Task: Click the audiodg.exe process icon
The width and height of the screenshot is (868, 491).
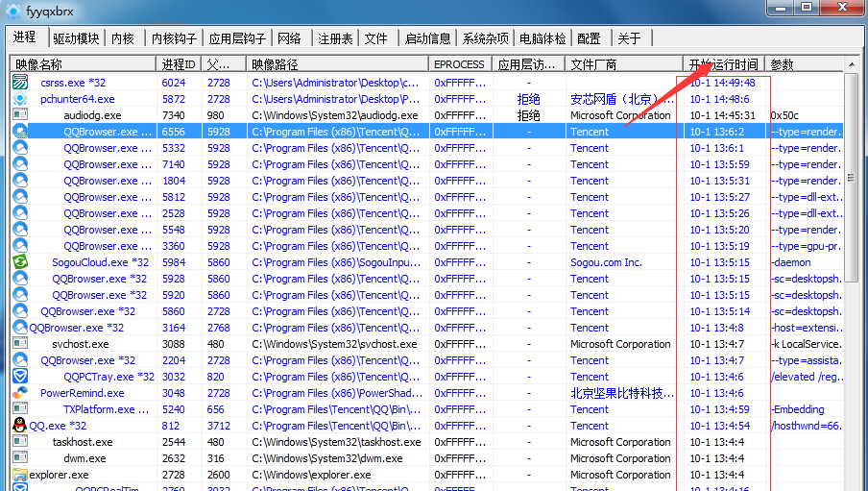Action: (x=20, y=114)
